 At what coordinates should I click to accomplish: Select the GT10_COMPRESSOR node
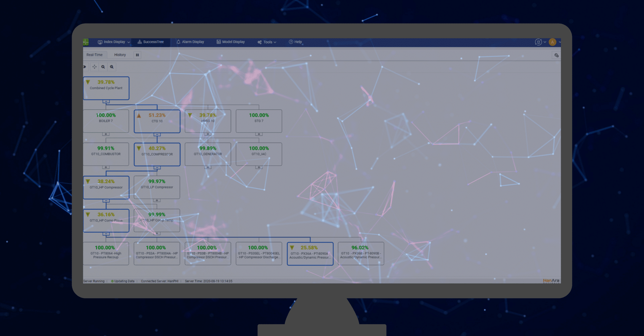click(157, 154)
